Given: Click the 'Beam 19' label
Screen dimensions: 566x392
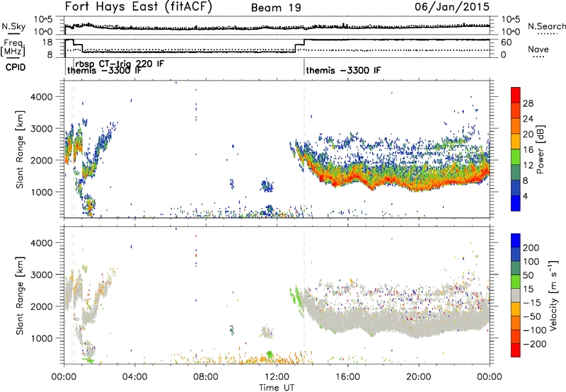Looking at the screenshot, I should [x=276, y=8].
